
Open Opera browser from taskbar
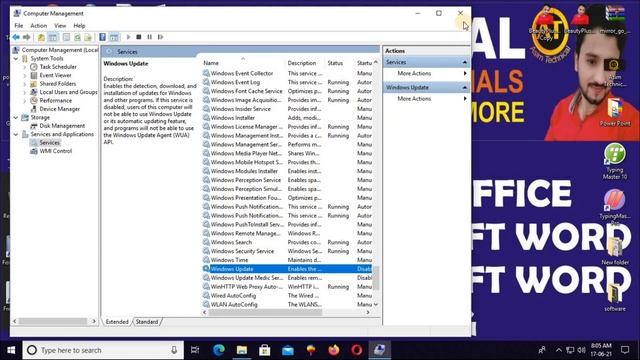point(357,350)
